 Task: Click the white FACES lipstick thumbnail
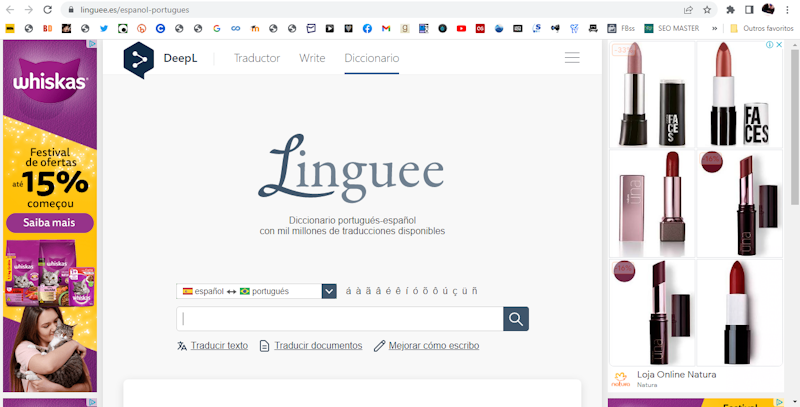(x=739, y=95)
